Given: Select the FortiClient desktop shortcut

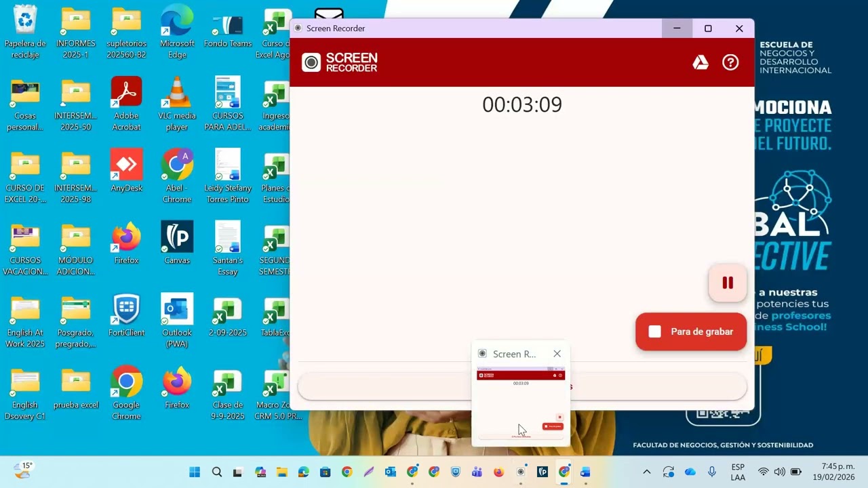Looking at the screenshot, I should coord(126,316).
